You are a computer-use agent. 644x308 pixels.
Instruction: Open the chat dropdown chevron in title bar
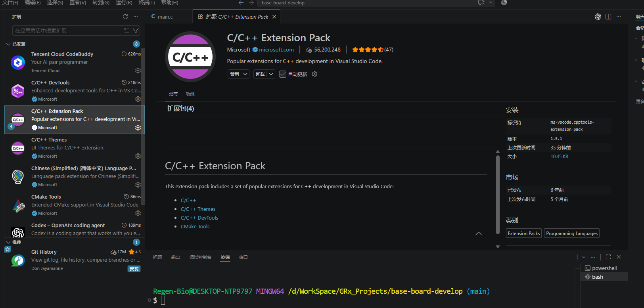point(491,3)
